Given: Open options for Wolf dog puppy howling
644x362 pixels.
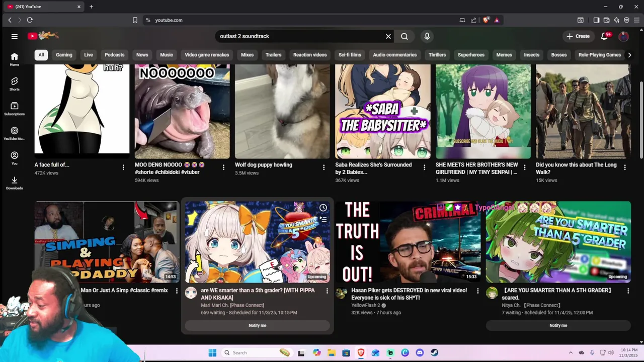Looking at the screenshot, I should [324, 167].
